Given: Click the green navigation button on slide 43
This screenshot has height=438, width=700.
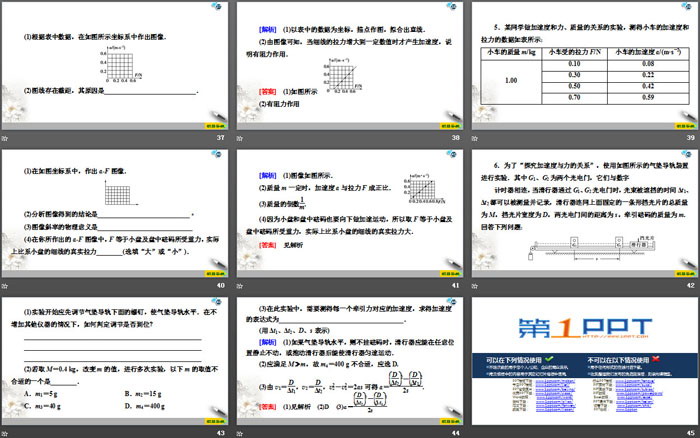Looking at the screenshot, I should coord(214,421).
